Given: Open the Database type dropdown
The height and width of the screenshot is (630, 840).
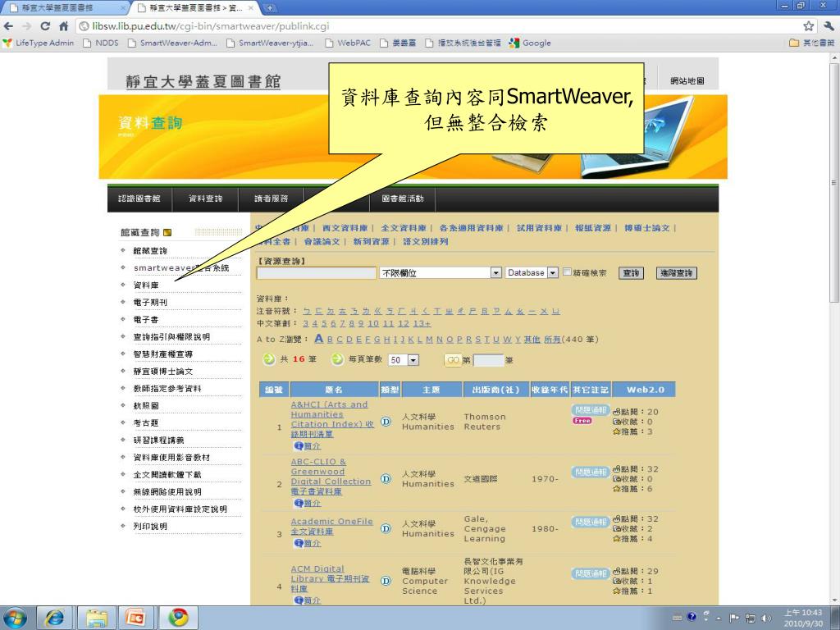Looking at the screenshot, I should click(532, 272).
